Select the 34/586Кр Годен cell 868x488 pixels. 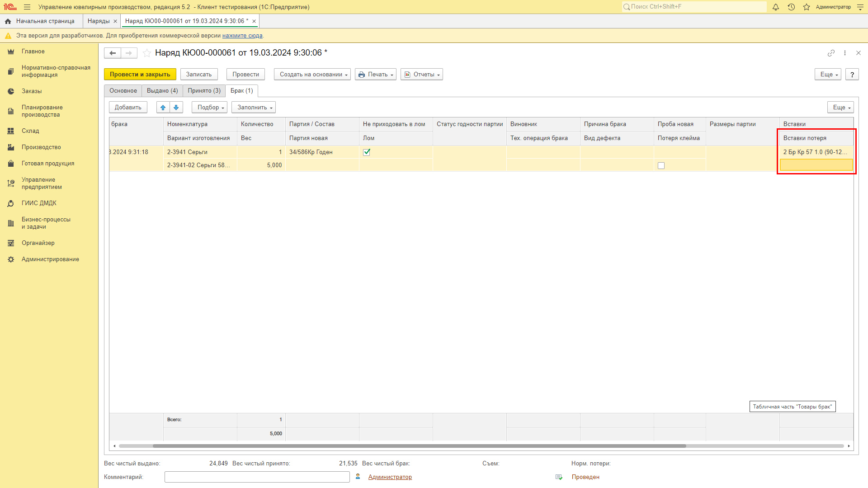[322, 152]
